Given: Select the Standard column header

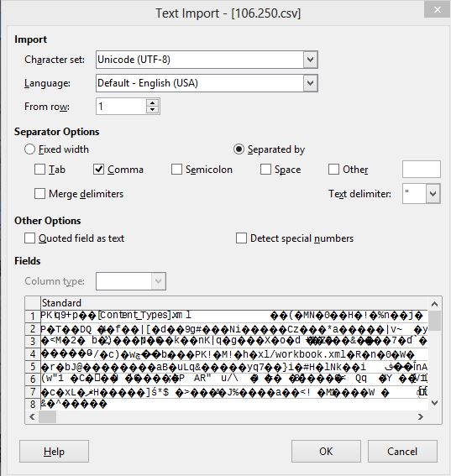Looking at the screenshot, I should pos(233,303).
